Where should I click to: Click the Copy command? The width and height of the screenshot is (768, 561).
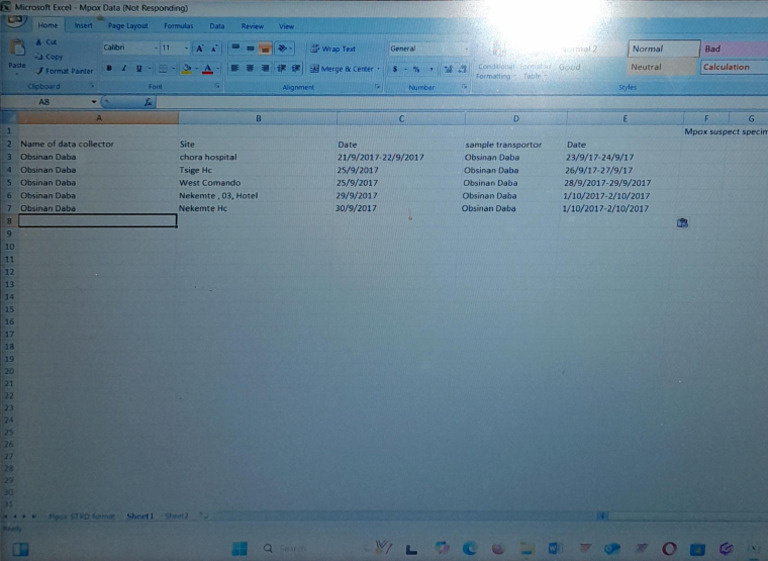click(49, 56)
